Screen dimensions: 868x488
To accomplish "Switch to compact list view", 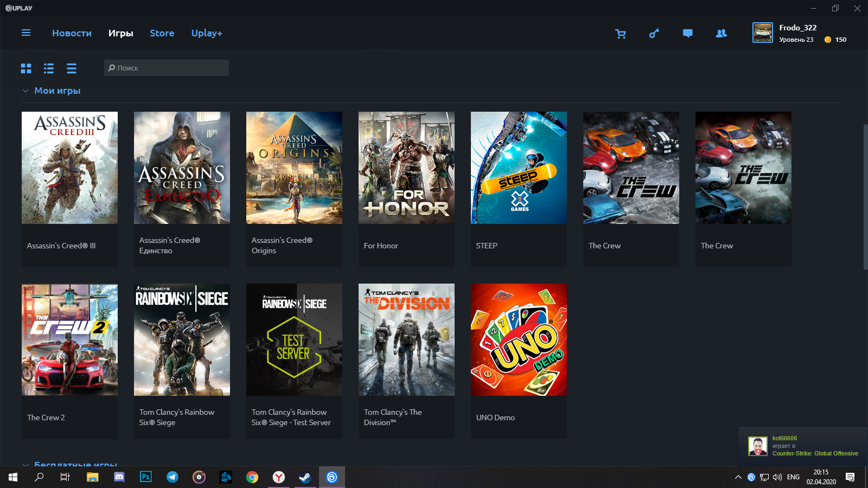I will point(72,68).
